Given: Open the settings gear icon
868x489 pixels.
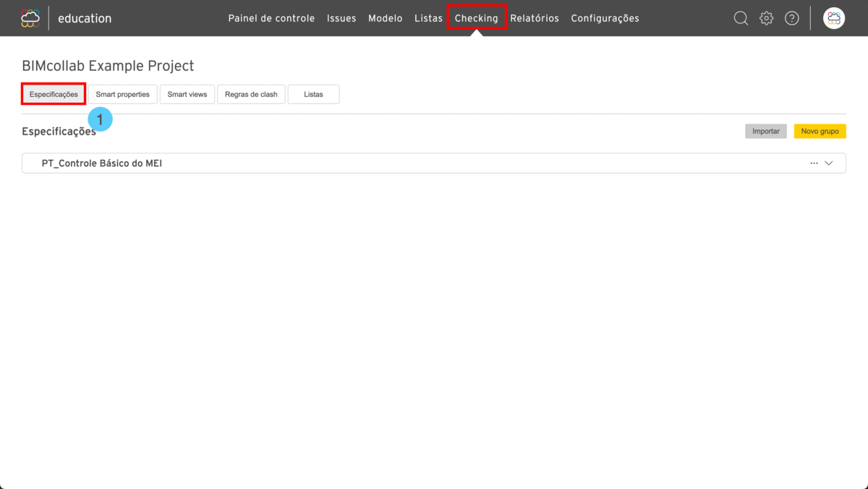Looking at the screenshot, I should coord(766,18).
